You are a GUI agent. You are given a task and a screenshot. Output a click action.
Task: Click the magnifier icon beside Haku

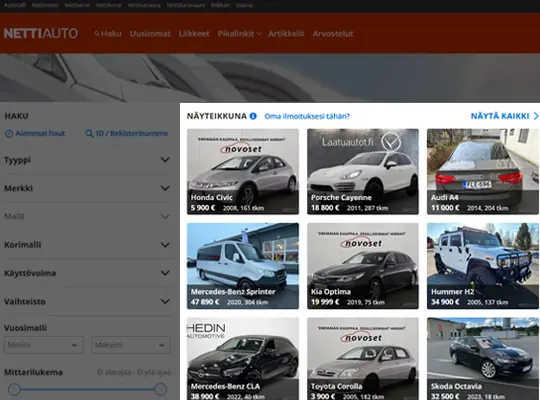coord(97,33)
